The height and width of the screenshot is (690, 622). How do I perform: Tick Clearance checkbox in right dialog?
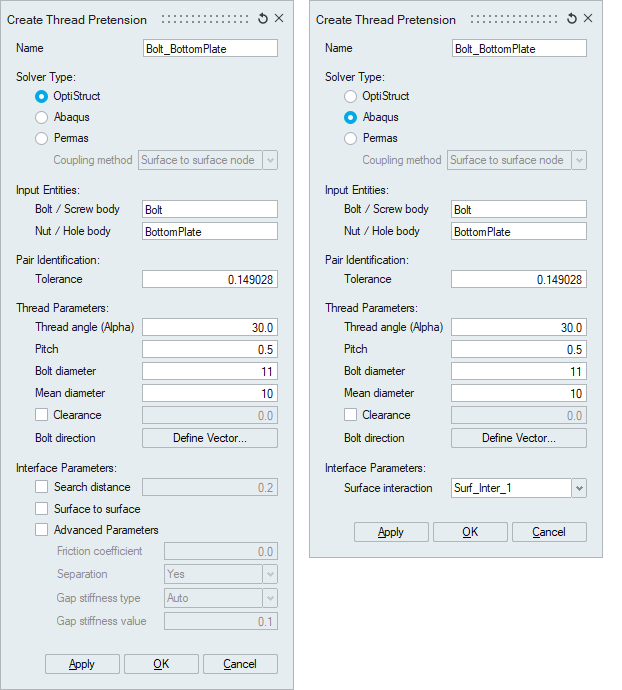pyautogui.click(x=350, y=415)
